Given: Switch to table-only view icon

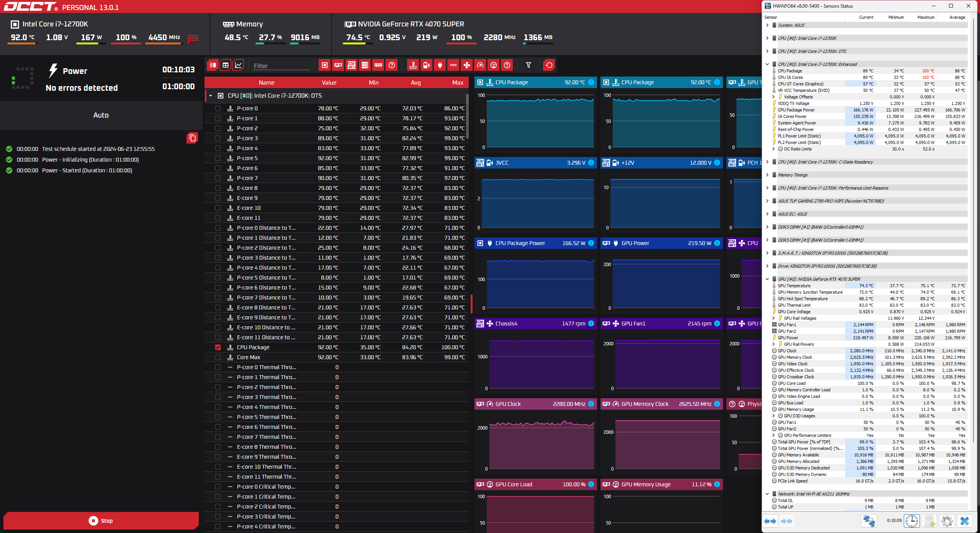Looking at the screenshot, I should pyautogui.click(x=226, y=65).
